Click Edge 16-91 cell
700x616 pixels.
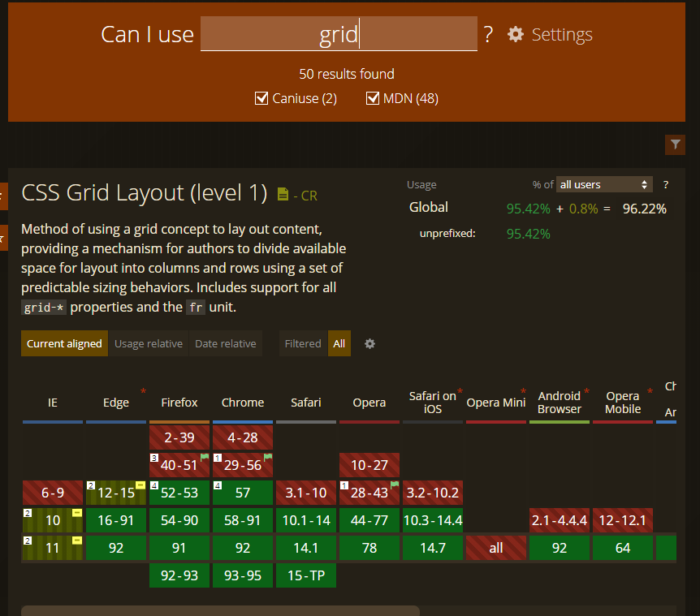(x=116, y=520)
